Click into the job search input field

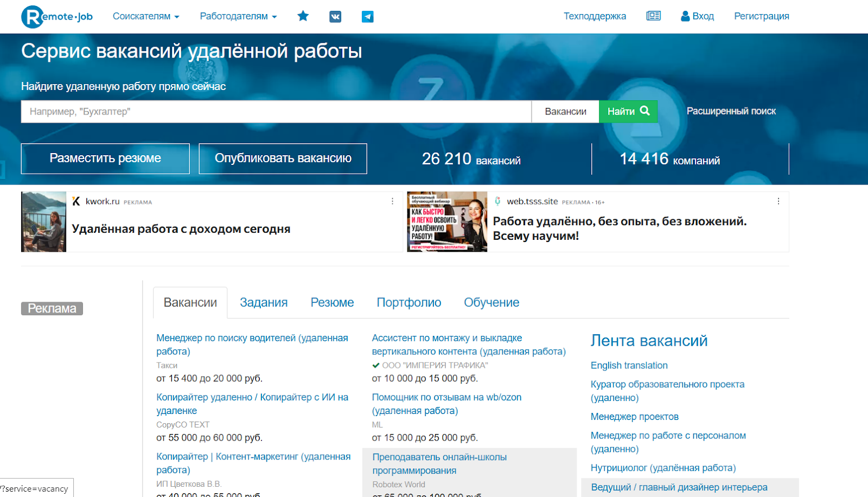pyautogui.click(x=276, y=111)
